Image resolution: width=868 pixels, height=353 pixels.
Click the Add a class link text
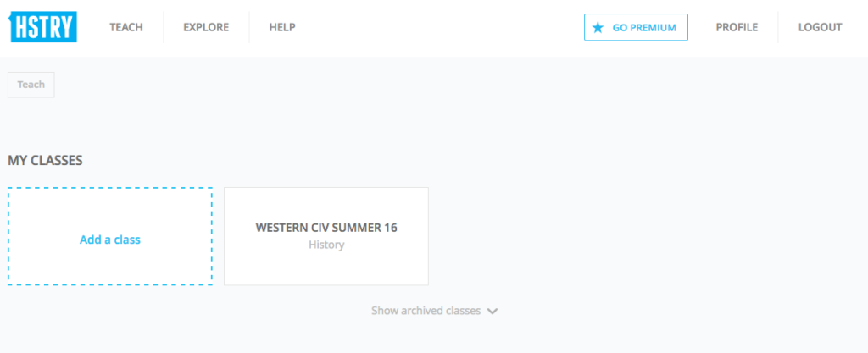110,240
